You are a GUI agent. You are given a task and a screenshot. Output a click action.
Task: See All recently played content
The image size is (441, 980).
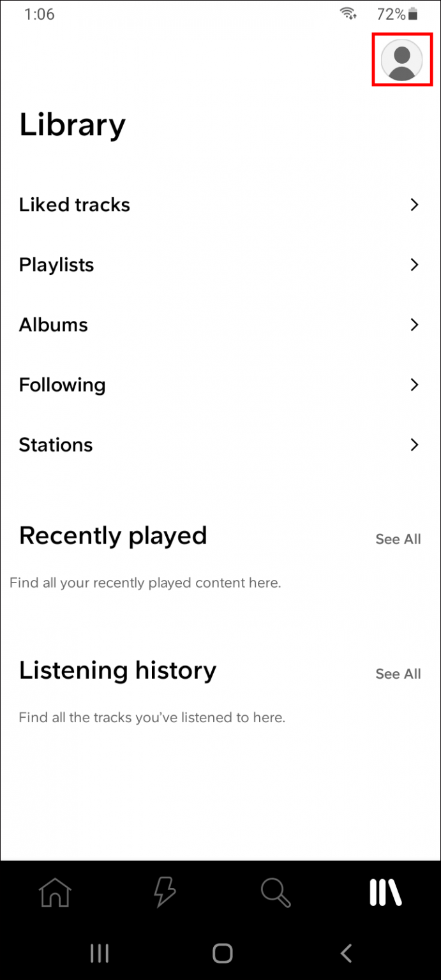398,538
